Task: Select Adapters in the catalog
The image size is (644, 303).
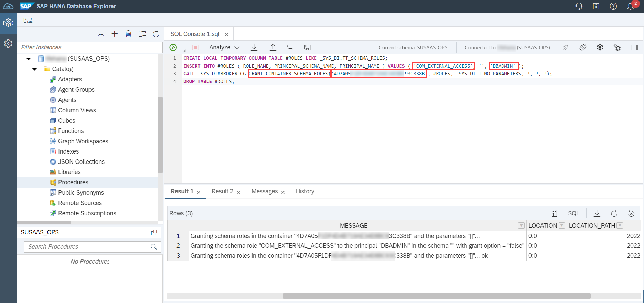Action: click(x=70, y=79)
